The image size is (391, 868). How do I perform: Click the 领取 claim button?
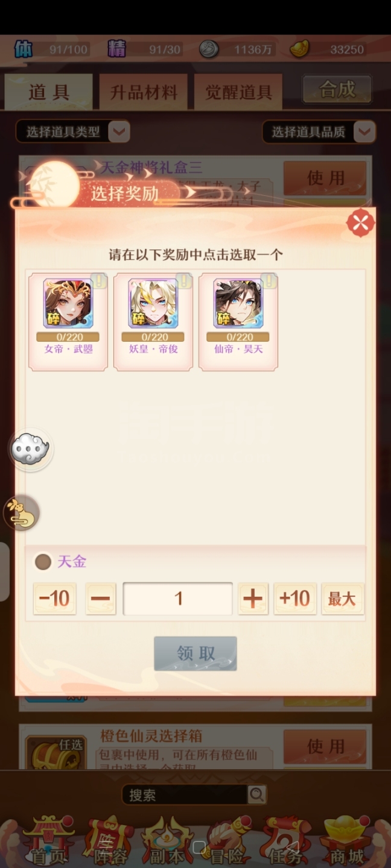coord(195,653)
